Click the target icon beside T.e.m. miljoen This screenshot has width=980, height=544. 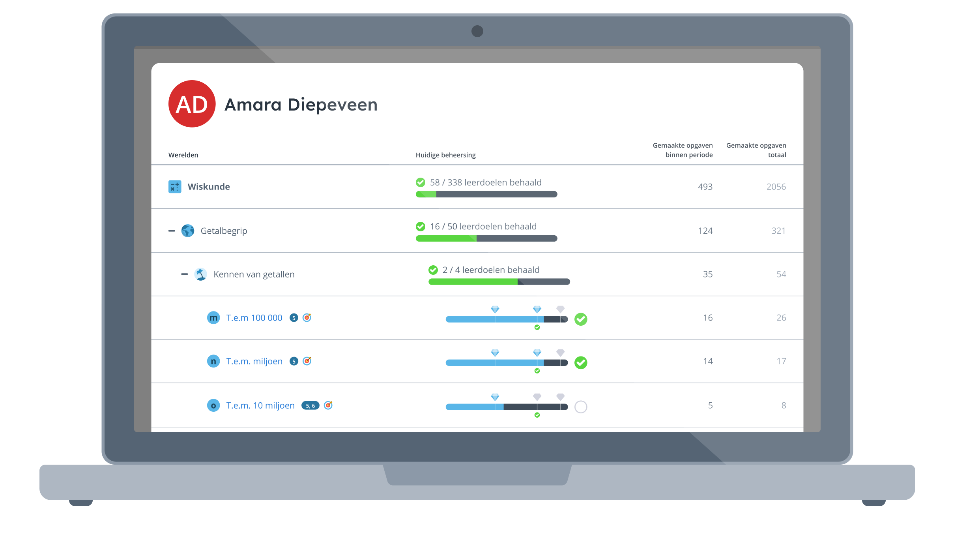point(307,361)
